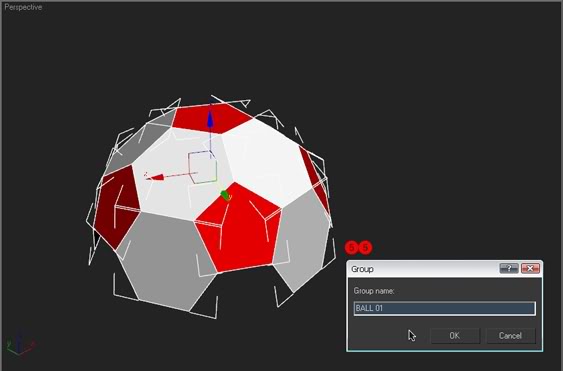Select the green Y-axis gizmo handle
This screenshot has height=371, width=563.
[x=225, y=196]
